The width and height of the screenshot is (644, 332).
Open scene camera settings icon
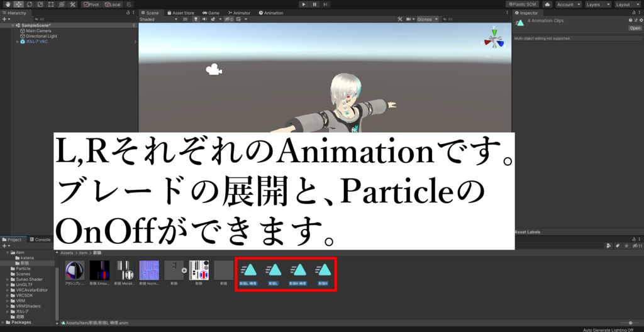pos(410,19)
